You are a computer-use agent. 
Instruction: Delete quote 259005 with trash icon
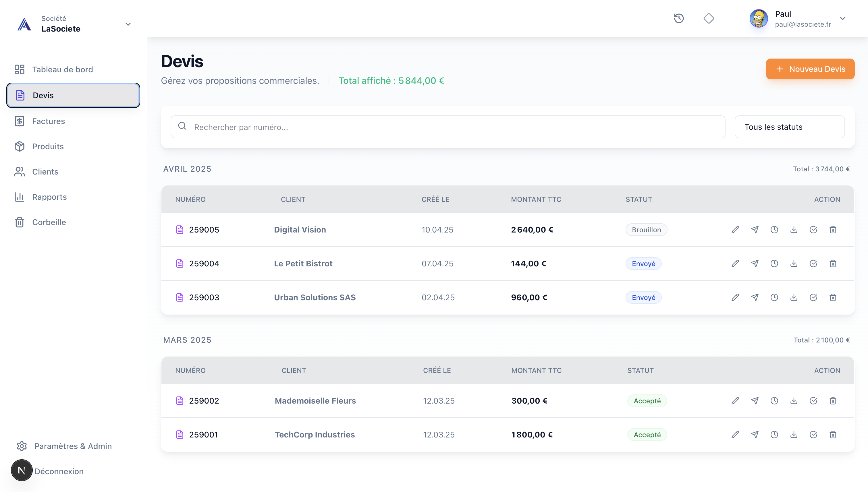tap(833, 230)
